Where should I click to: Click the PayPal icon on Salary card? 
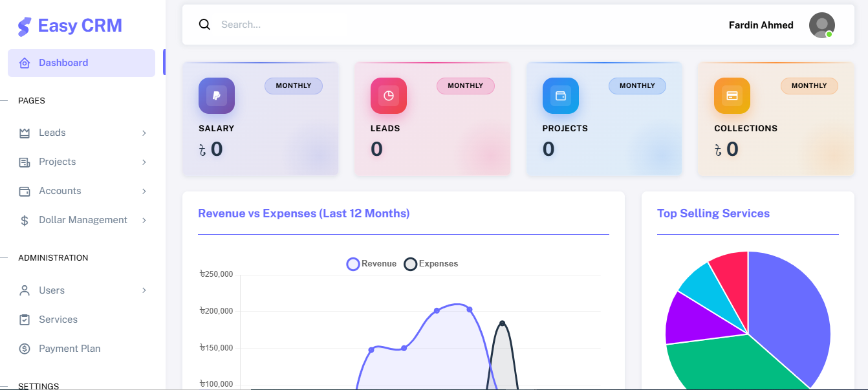216,95
